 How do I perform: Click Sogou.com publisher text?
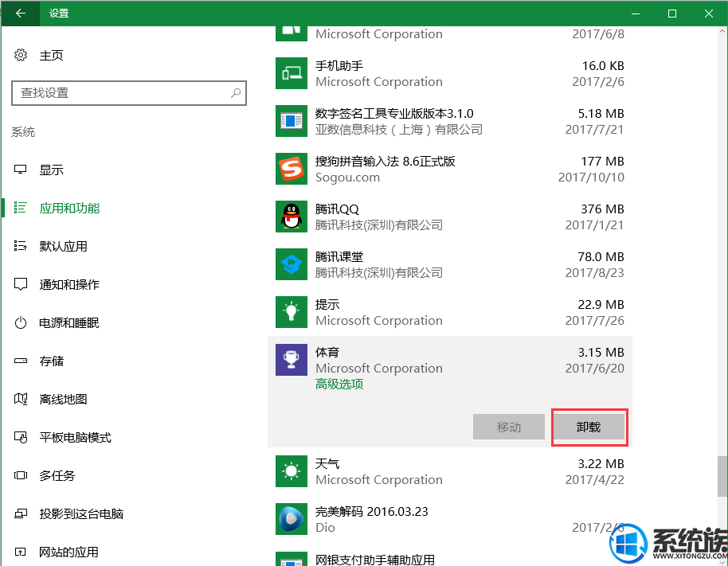coord(347,178)
